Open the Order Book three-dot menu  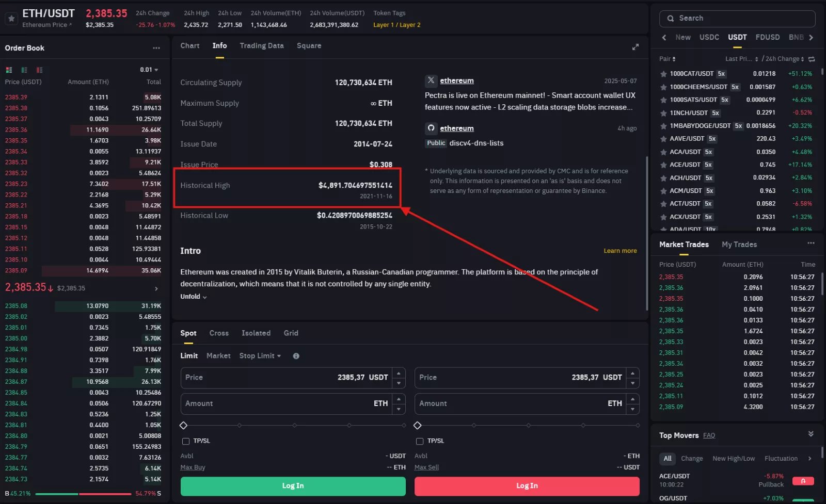tap(156, 48)
